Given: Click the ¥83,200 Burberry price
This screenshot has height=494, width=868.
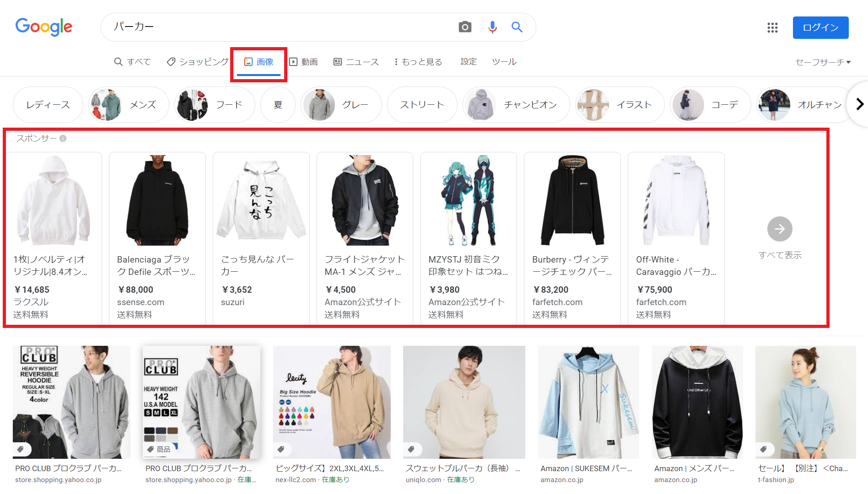Looking at the screenshot, I should point(551,290).
